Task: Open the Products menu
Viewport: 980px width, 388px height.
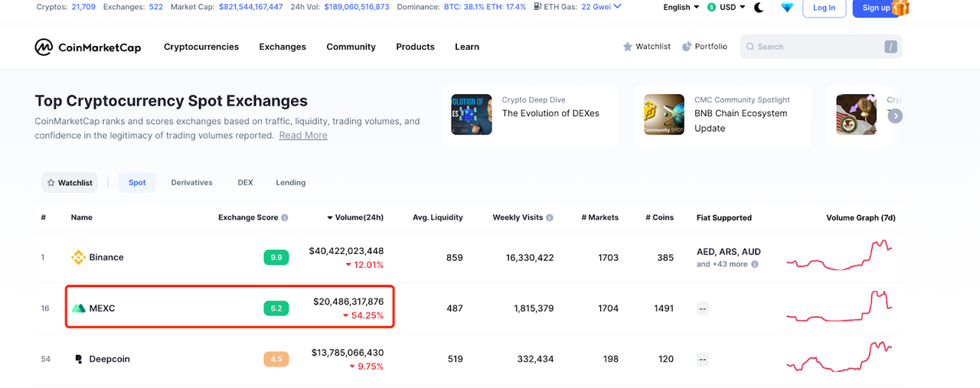Action: (415, 47)
